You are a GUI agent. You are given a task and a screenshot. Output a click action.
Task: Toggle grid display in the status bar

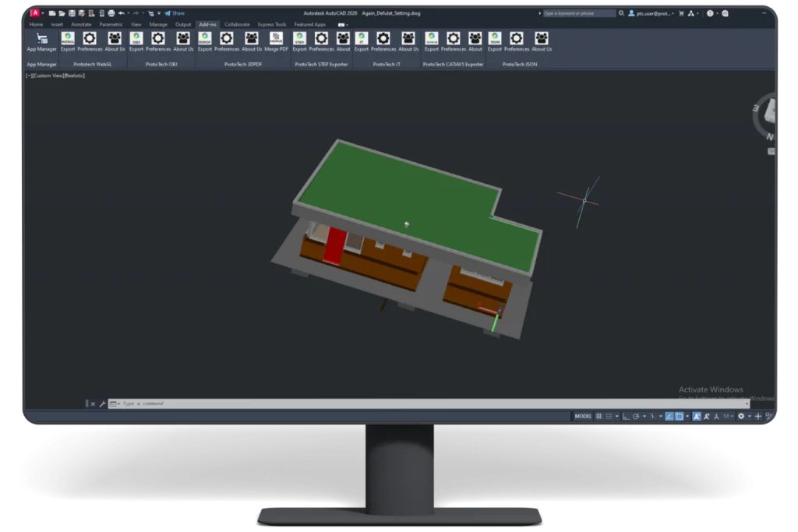(x=598, y=416)
